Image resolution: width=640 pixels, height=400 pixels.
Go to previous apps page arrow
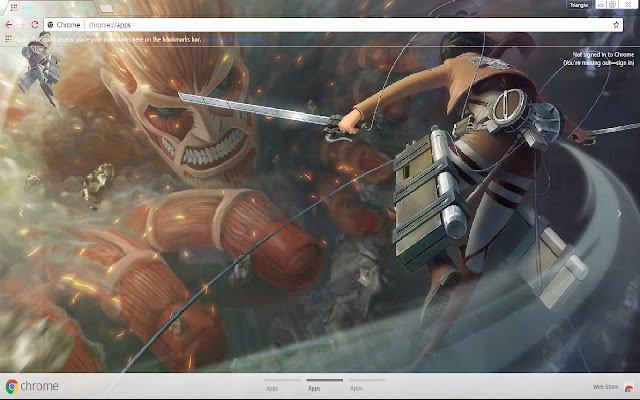[21, 213]
